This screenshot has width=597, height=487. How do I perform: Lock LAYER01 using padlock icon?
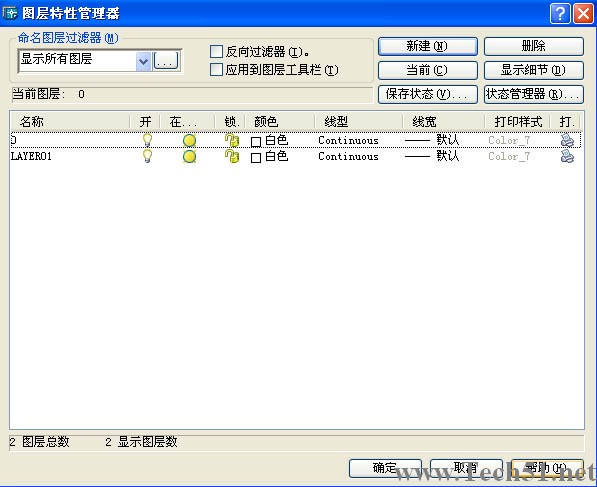(x=231, y=156)
